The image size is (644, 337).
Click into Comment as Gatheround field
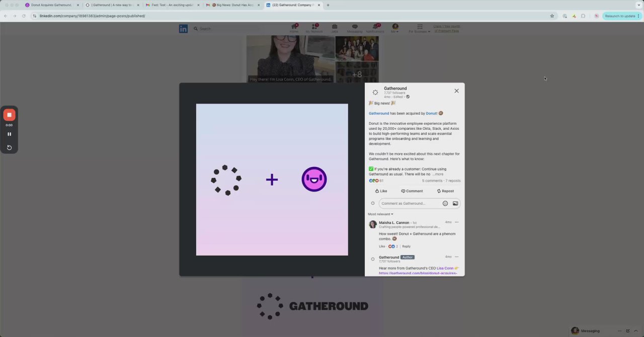point(409,203)
